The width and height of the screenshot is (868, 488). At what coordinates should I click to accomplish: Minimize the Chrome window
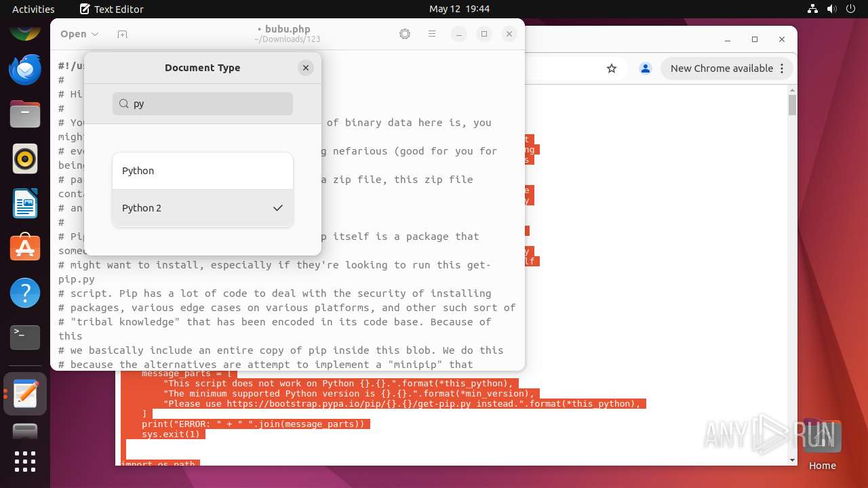tap(728, 39)
